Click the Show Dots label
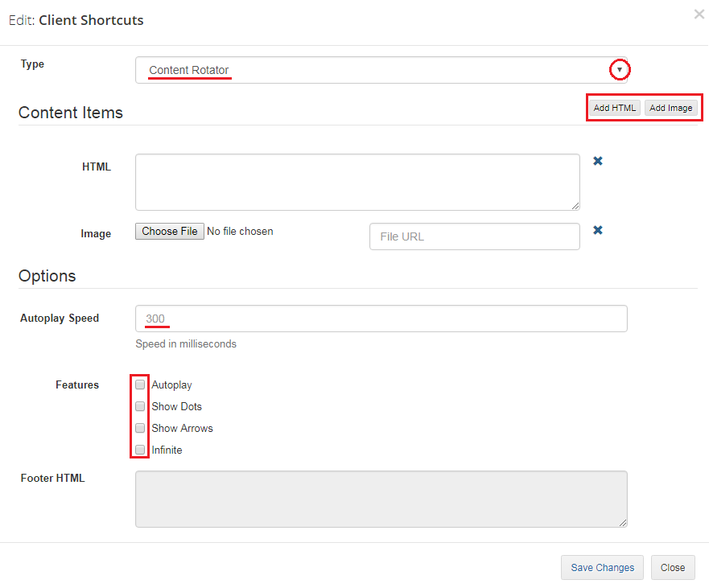Screen dimensions: 709x588 point(177,406)
